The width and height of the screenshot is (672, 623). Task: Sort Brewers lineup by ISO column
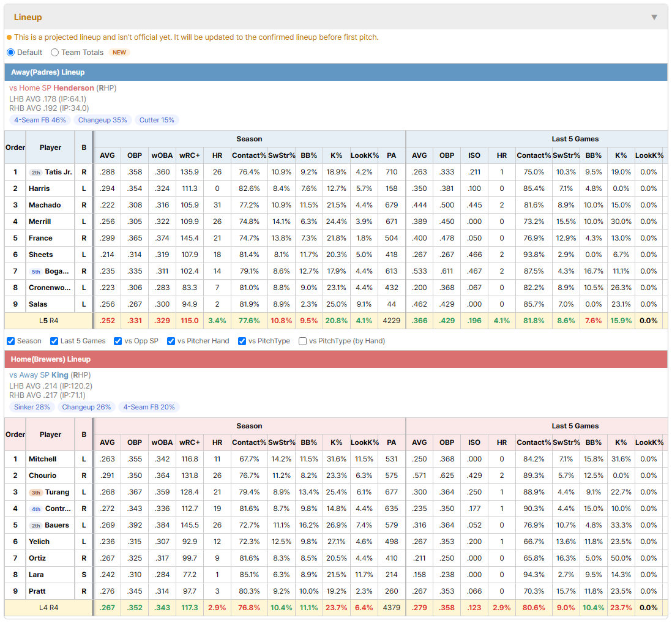click(474, 442)
